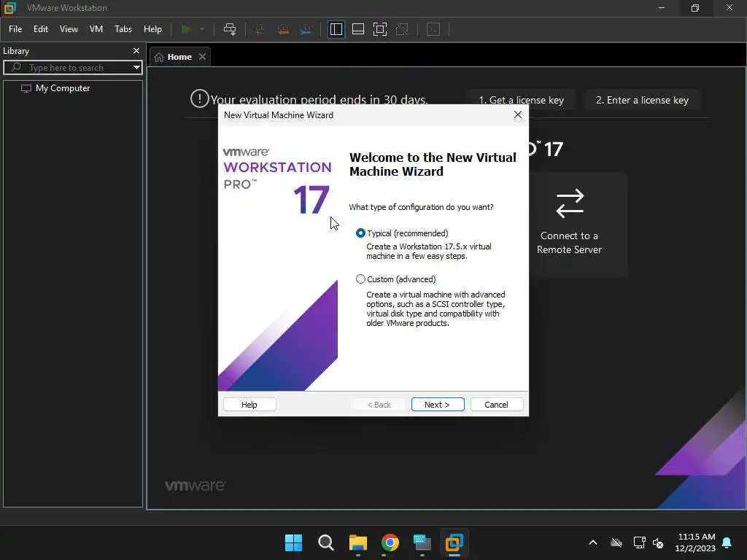
Task: Select Typical (recommended) radio option
Action: (360, 233)
